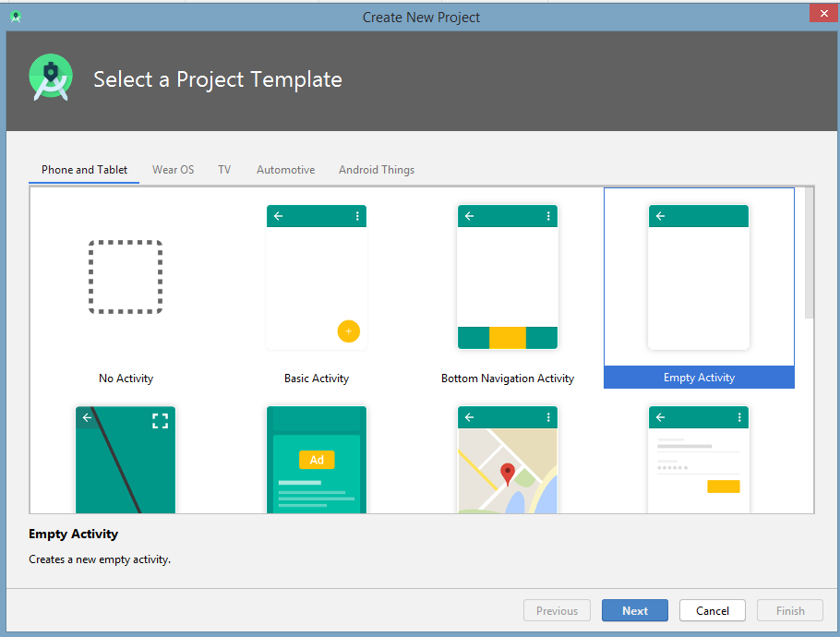Switch to the Automotive tab
Screen dimensions: 840x637
[285, 170]
